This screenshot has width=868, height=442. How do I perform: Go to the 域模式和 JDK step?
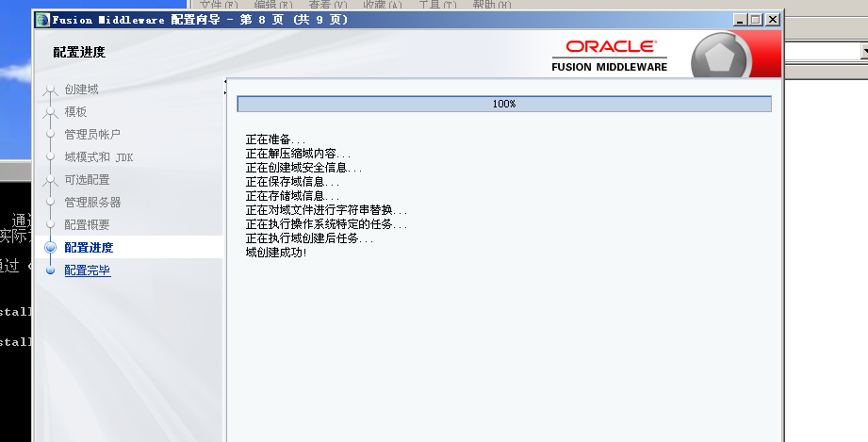coord(99,157)
